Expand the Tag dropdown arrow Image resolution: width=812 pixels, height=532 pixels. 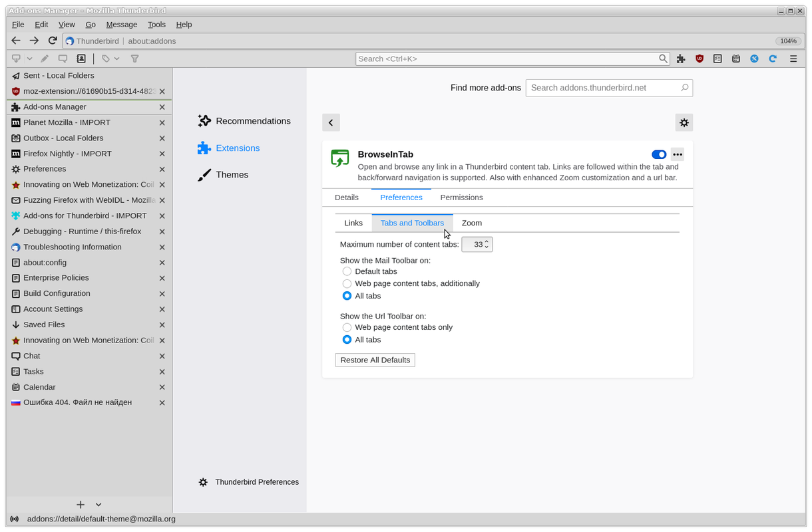point(117,59)
